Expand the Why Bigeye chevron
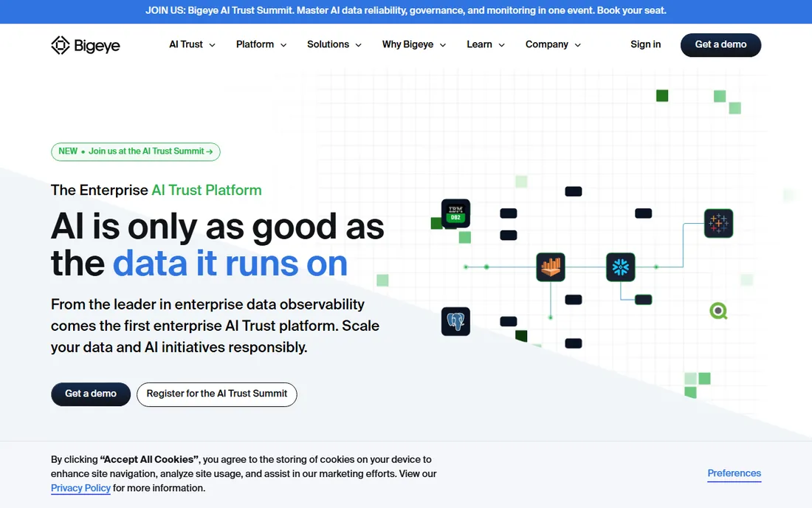Screen dimensions: 812x508 pos(443,45)
